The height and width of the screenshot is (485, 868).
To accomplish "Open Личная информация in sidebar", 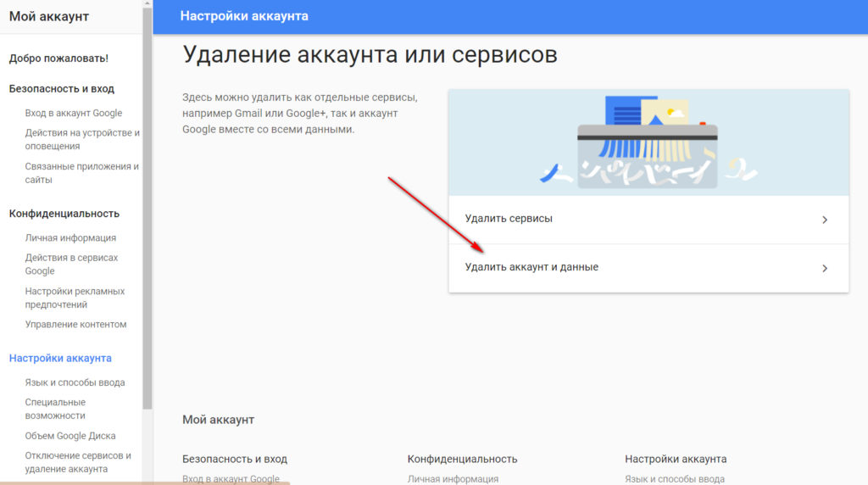I will [x=70, y=238].
